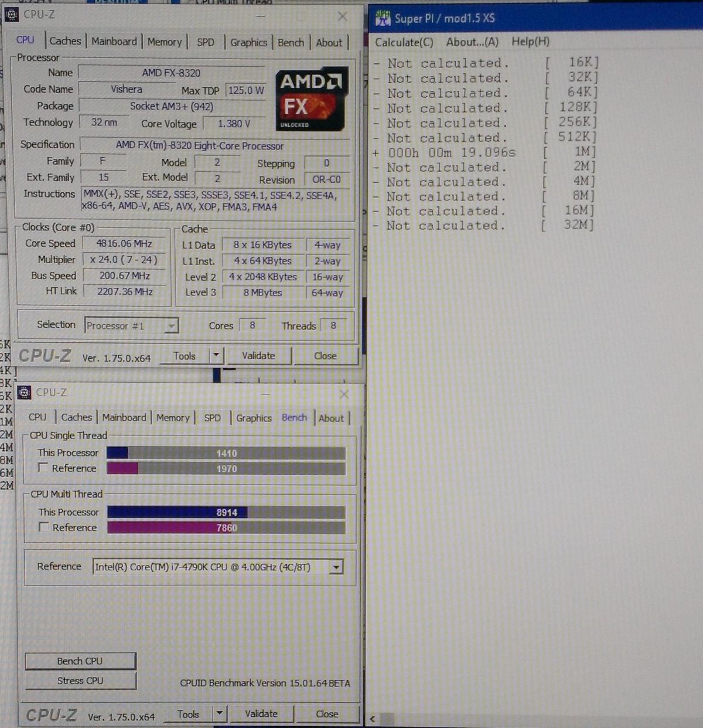Image resolution: width=703 pixels, height=728 pixels.
Task: Start benchmark with Bench CPU button
Action: point(80,661)
